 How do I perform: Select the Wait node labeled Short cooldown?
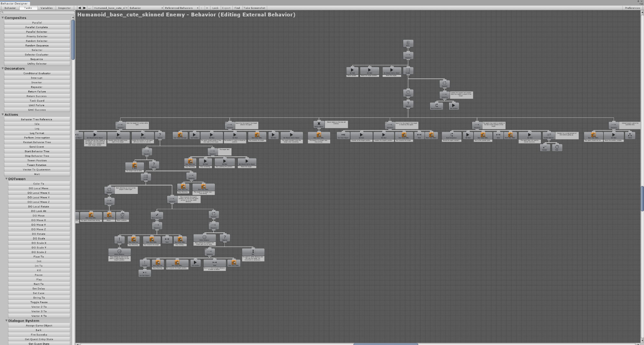122,215
